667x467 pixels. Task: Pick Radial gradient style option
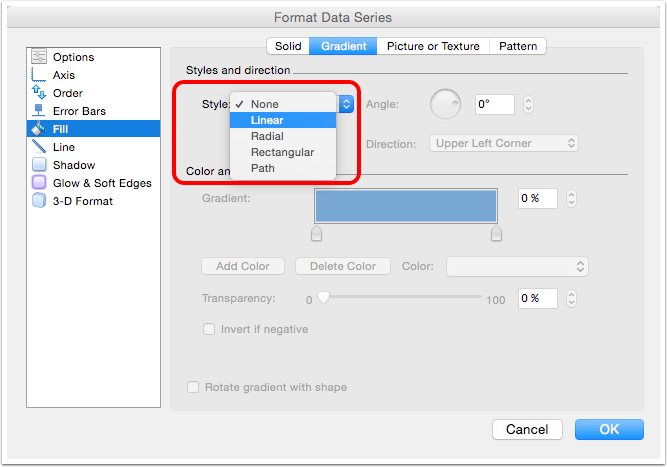[x=267, y=136]
